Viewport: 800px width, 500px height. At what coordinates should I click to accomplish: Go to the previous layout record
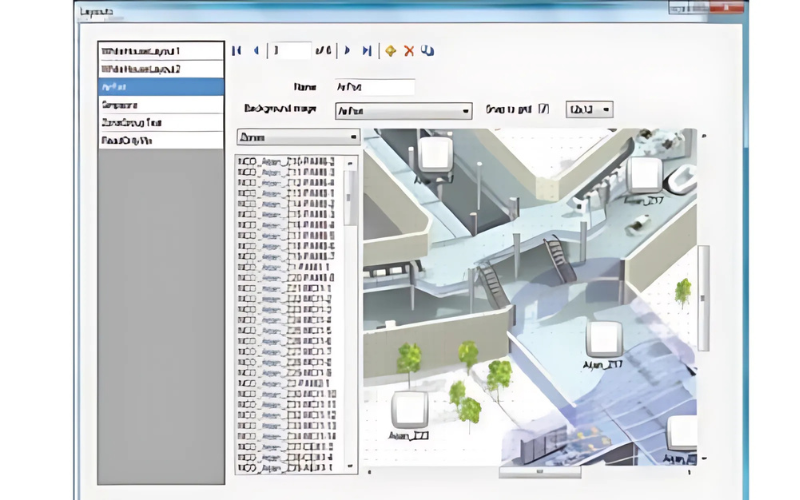pos(256,51)
